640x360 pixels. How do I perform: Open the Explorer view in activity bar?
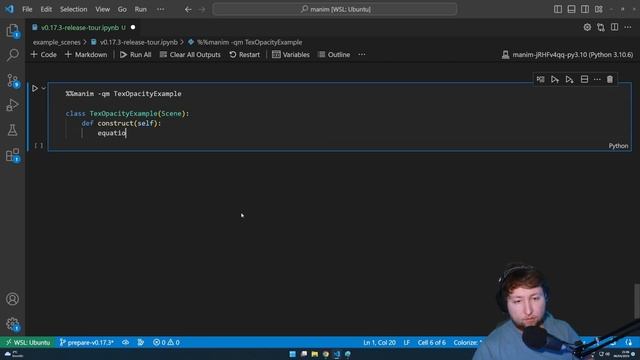coord(12,31)
